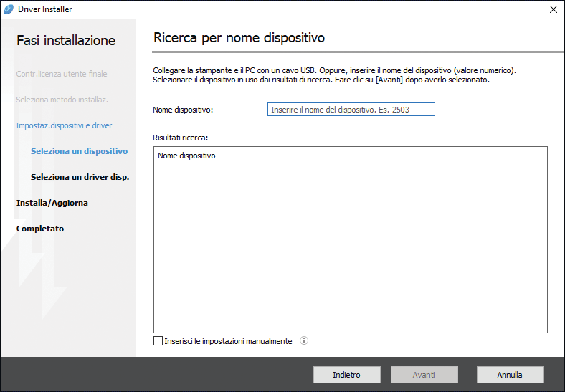The image size is (565, 392).
Task: Cancel installation with Annulla button
Action: (510, 375)
